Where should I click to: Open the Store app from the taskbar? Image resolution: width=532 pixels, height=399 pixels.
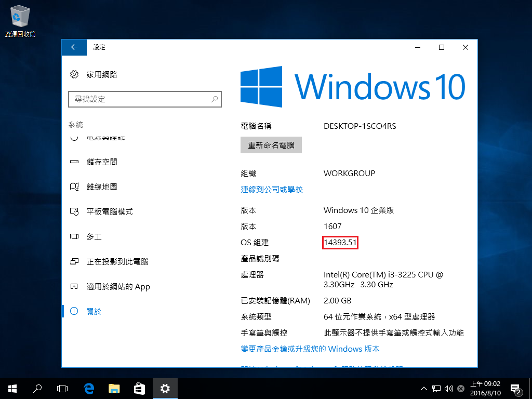click(x=139, y=389)
